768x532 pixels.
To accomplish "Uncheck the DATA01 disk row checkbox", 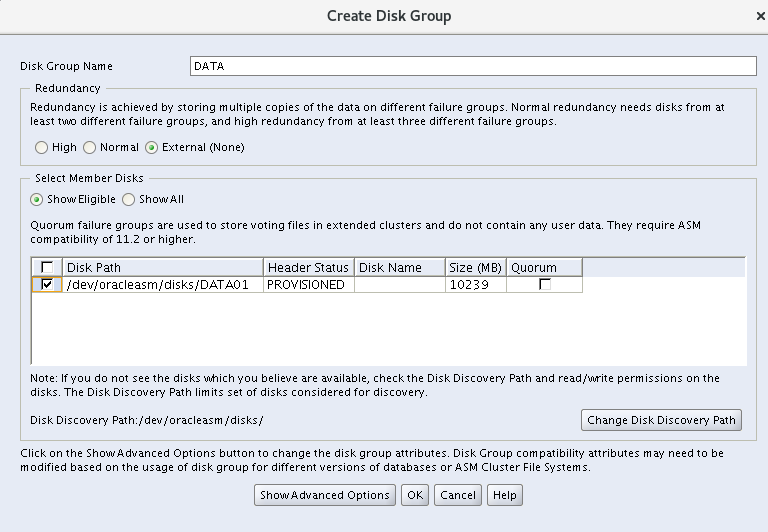I will tap(47, 285).
